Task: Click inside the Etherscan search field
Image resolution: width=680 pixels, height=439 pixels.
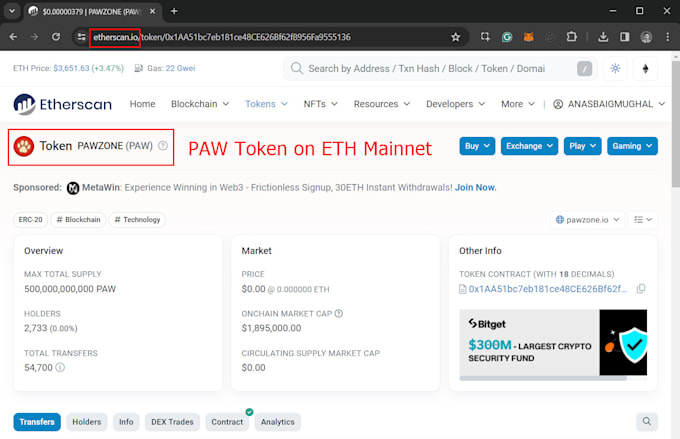Action: (440, 69)
